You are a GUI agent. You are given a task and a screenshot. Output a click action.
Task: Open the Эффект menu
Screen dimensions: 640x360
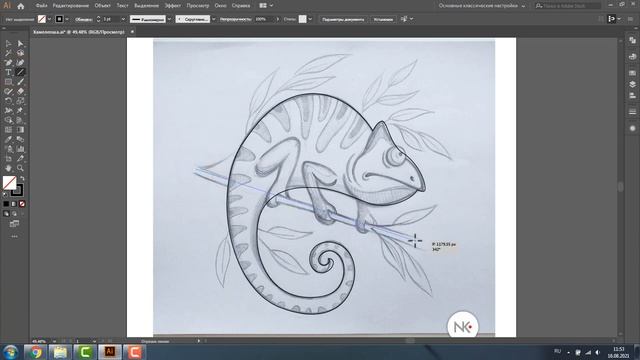172,6
